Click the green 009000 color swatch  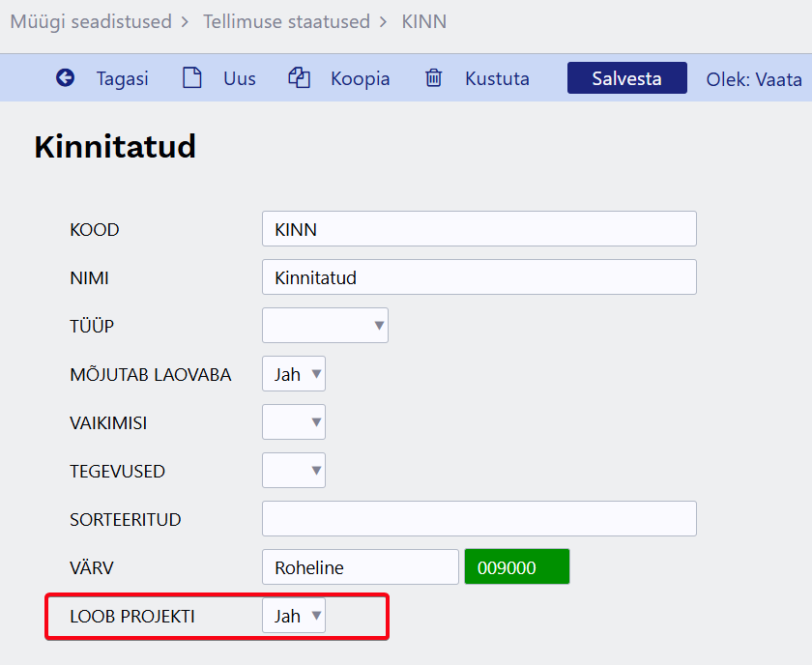coord(517,567)
